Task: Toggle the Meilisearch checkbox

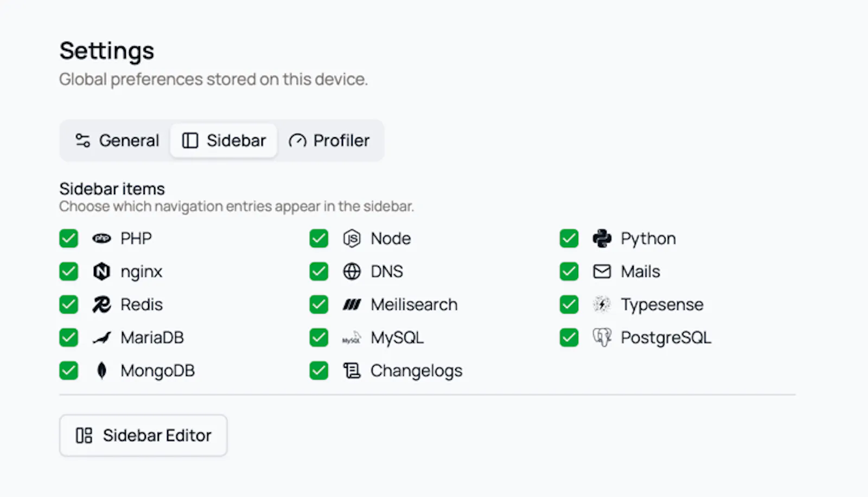Action: click(x=319, y=304)
